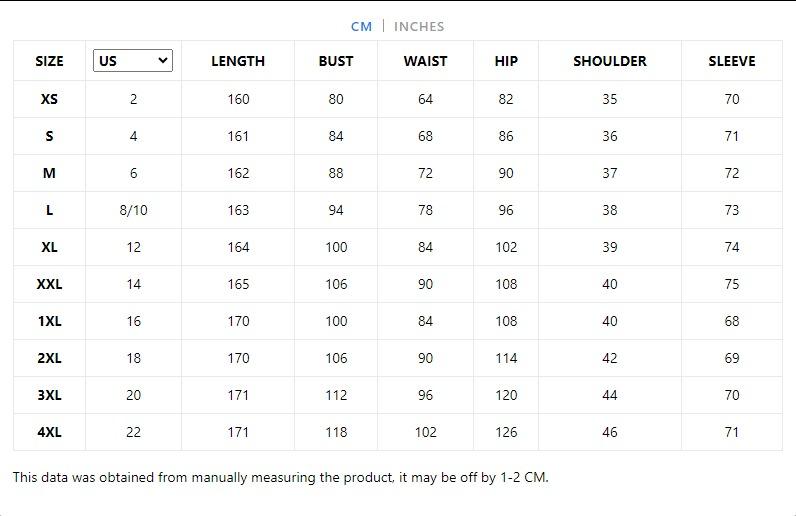Image resolution: width=796 pixels, height=516 pixels.
Task: Click the BUST column header
Action: coord(336,61)
